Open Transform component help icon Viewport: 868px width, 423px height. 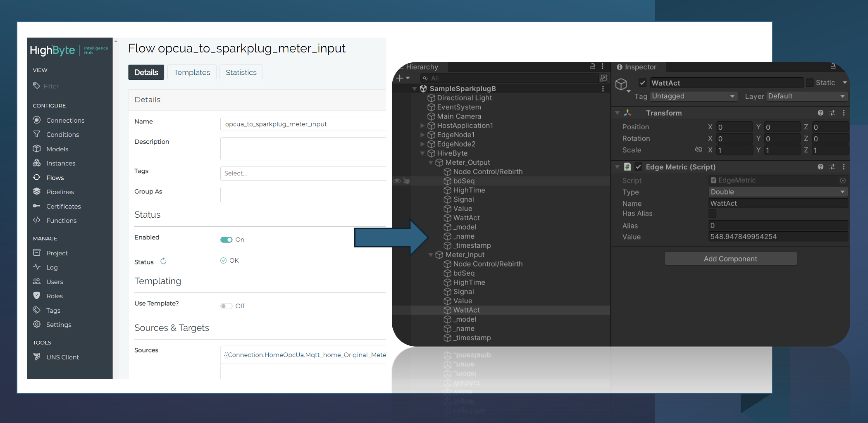pos(820,113)
